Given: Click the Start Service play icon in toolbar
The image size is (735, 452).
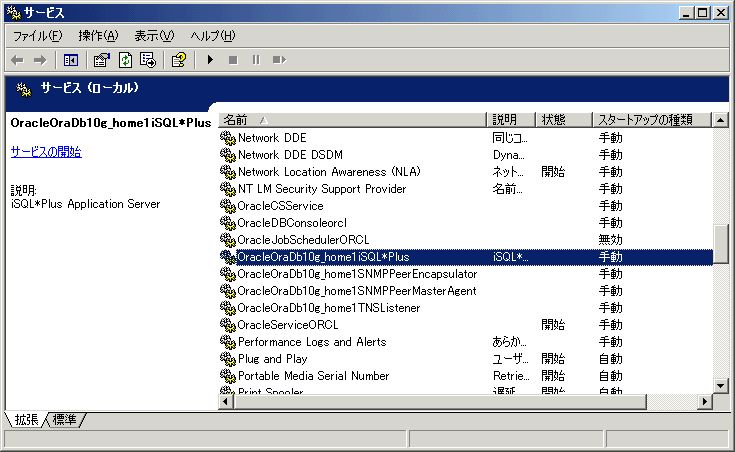Looking at the screenshot, I should click(210, 60).
